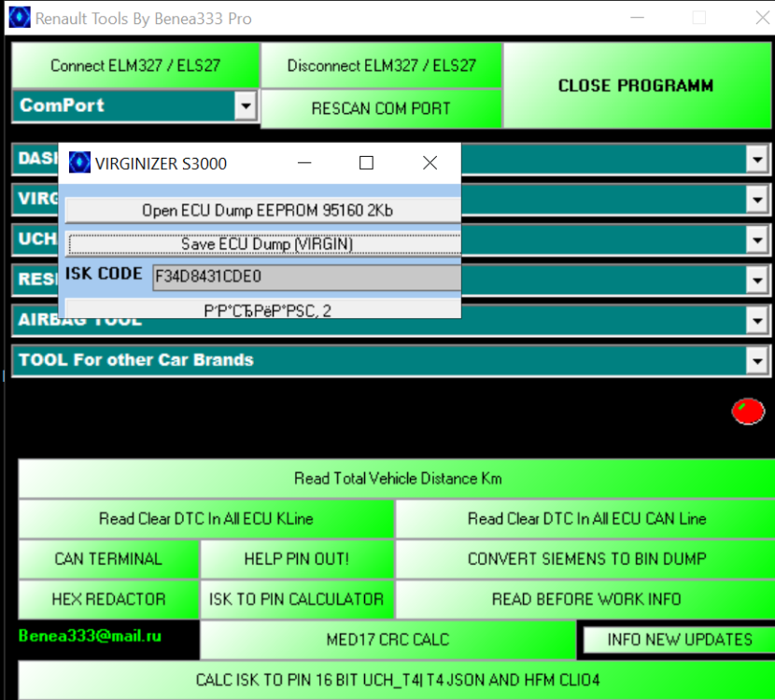Read Total Vehicle Distance Km
775x700 pixels.
coord(397,479)
